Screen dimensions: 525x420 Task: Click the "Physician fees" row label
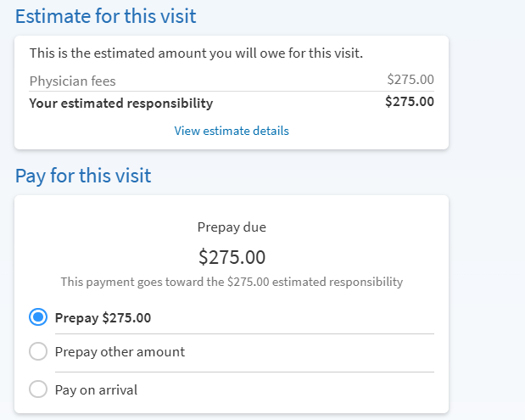click(72, 81)
